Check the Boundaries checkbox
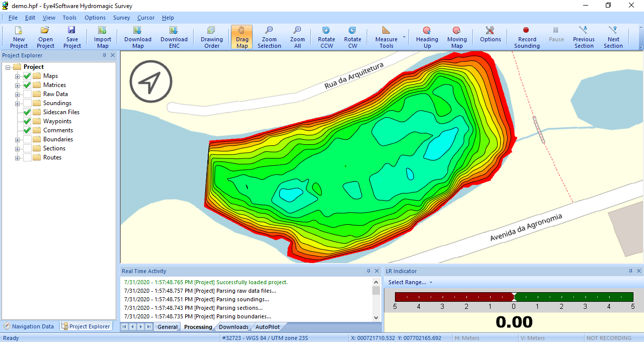Screen dimensions: 644x342 [x=27, y=139]
